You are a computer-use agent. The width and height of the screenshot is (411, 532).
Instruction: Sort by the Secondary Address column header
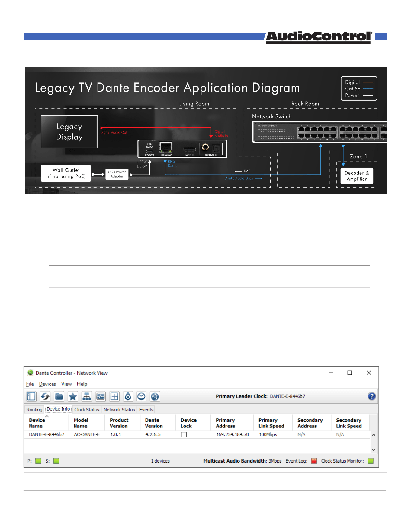click(x=312, y=423)
